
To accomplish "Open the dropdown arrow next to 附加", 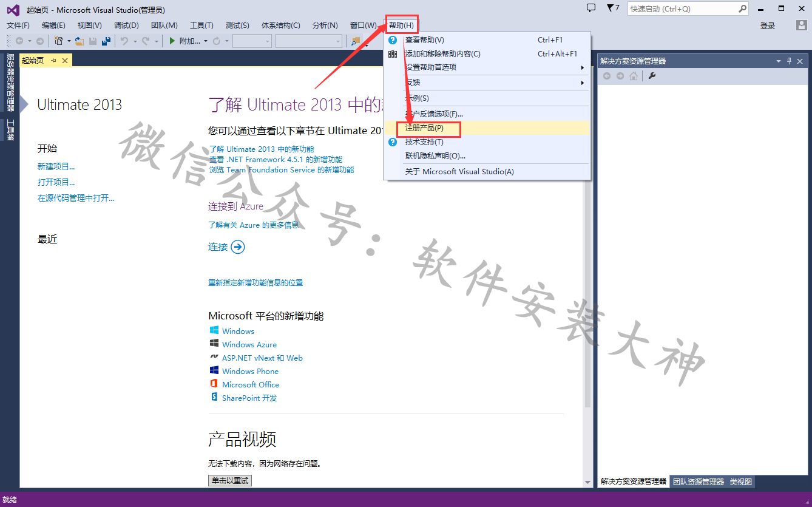I will [x=205, y=41].
